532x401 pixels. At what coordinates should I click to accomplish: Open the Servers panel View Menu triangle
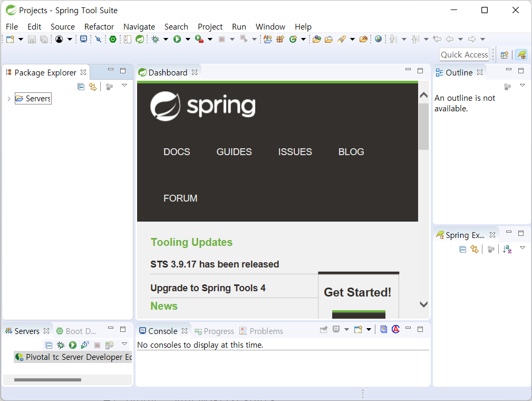(124, 344)
